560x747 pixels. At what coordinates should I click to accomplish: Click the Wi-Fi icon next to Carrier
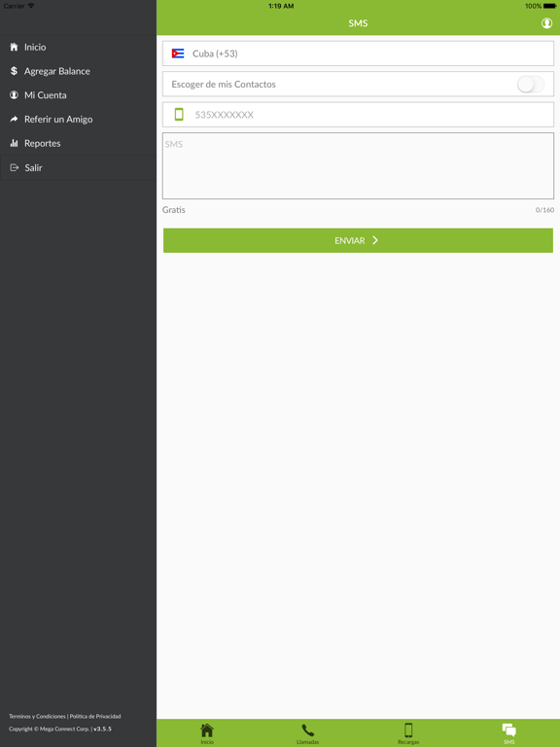tap(31, 6)
